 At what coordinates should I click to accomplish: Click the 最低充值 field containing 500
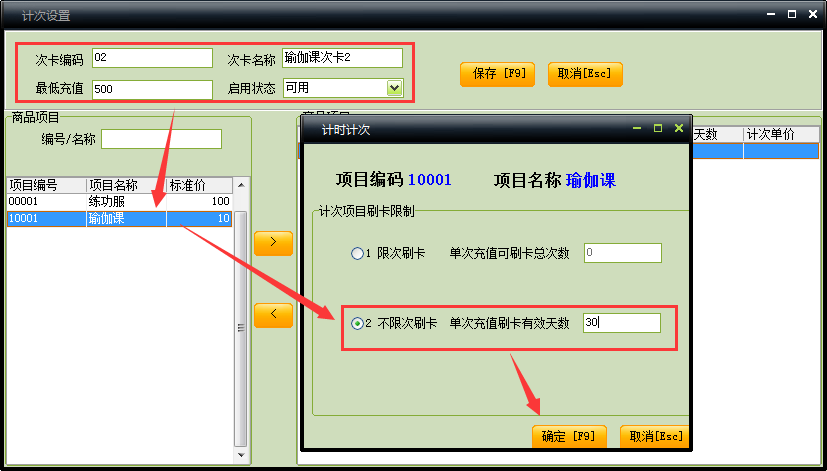152,89
